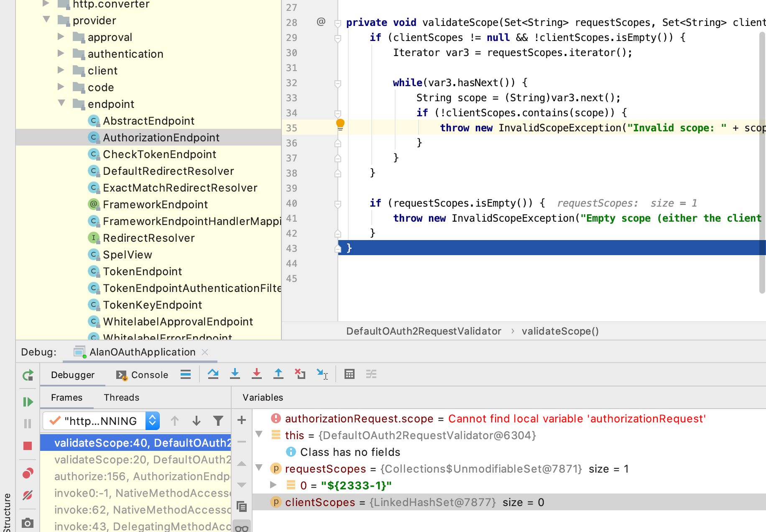Expand the client folder
Image resolution: width=766 pixels, height=532 pixels.
[61, 70]
